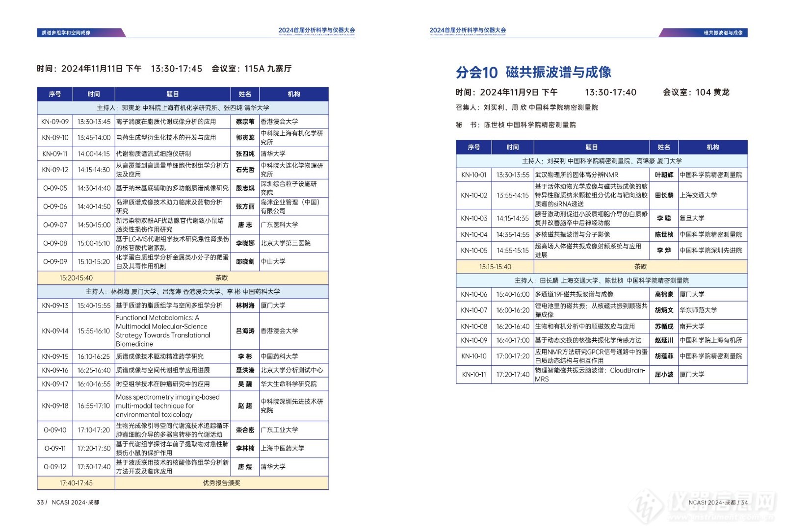Select row number 'KN-10-01'
785x532 pixels.
[x=474, y=175]
